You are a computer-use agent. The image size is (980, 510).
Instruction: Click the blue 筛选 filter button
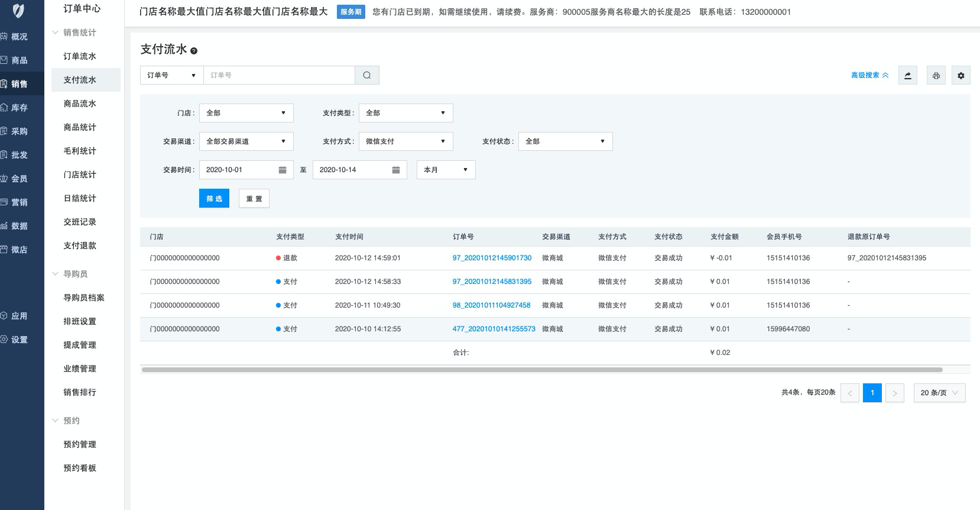[x=214, y=198]
